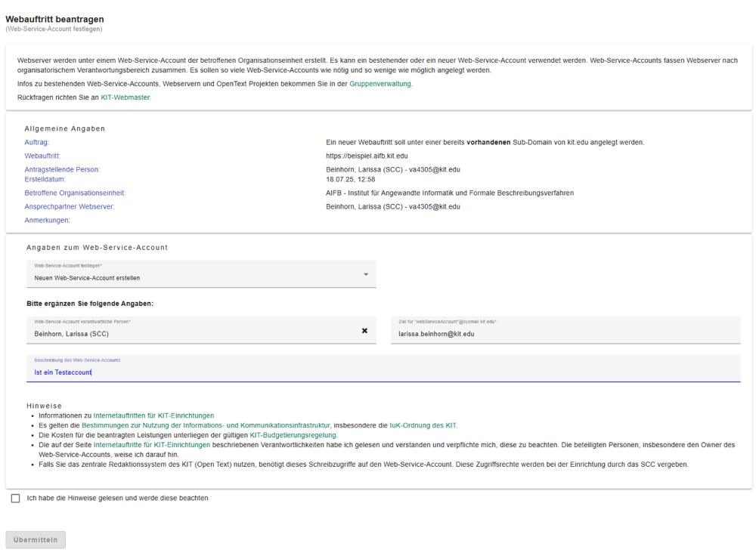The height and width of the screenshot is (559, 756).
Task: Click the Übermitteln button
Action: (x=36, y=539)
